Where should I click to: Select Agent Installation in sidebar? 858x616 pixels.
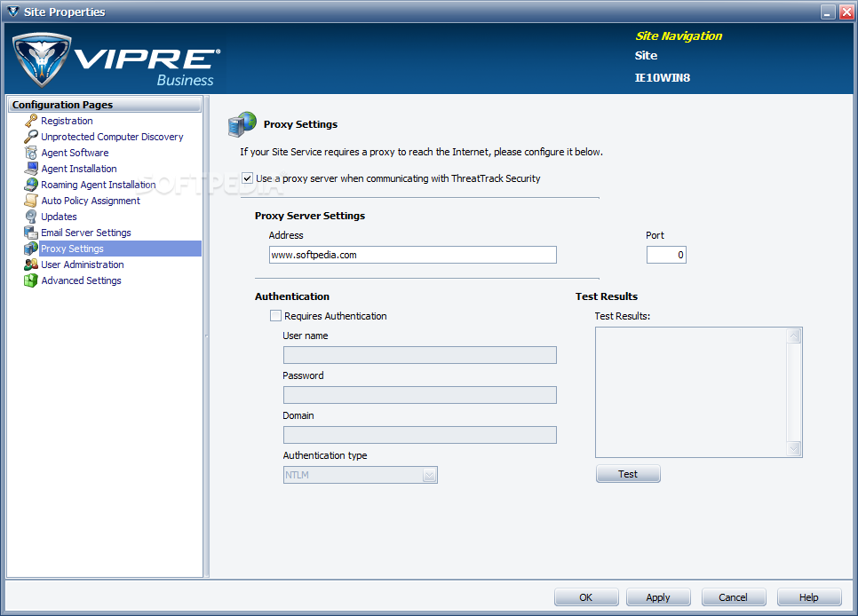point(79,169)
